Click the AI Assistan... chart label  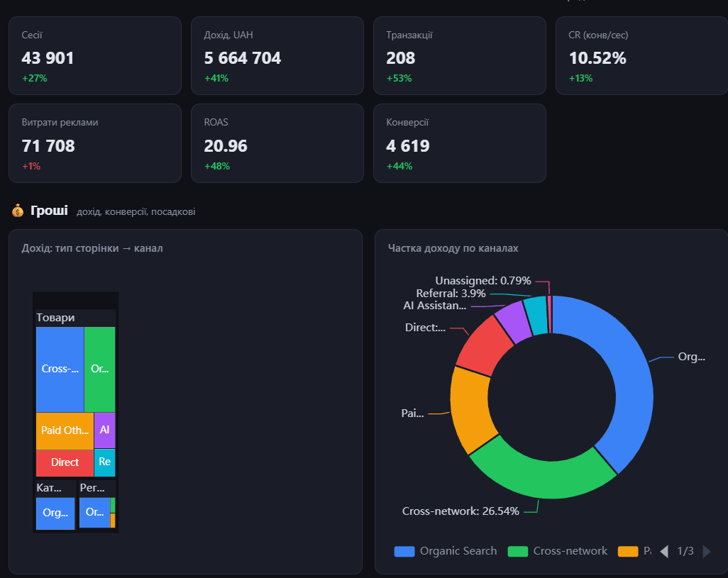point(434,306)
